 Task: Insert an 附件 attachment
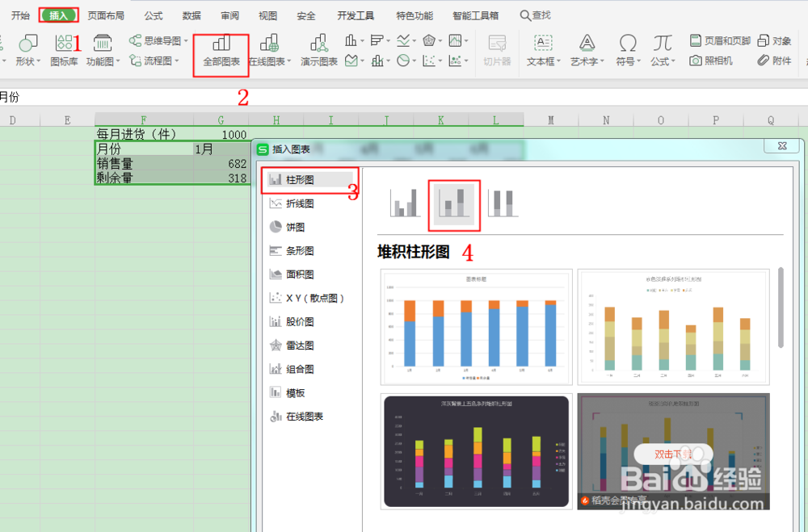(x=775, y=61)
